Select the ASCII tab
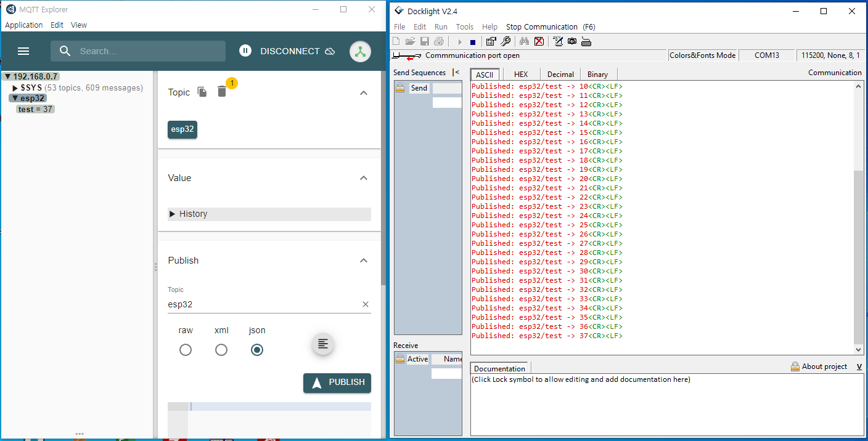Screen dimensions: 868x441 coord(485,74)
